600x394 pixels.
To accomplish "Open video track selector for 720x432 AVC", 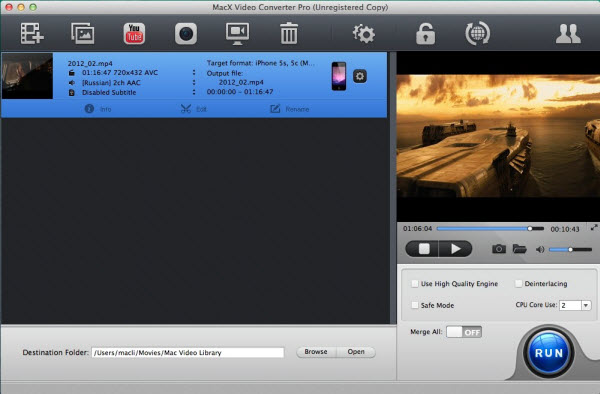I will click(194, 72).
